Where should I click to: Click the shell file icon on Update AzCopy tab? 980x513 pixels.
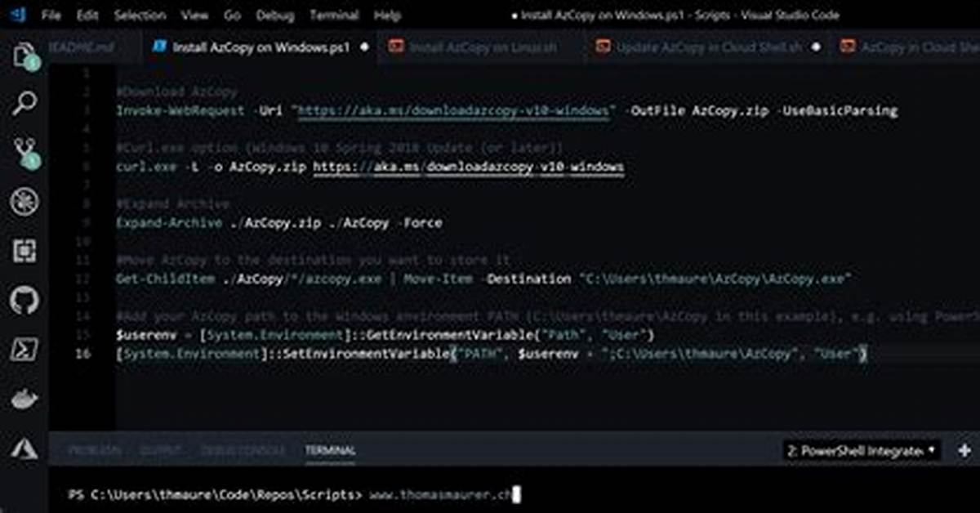[x=603, y=47]
